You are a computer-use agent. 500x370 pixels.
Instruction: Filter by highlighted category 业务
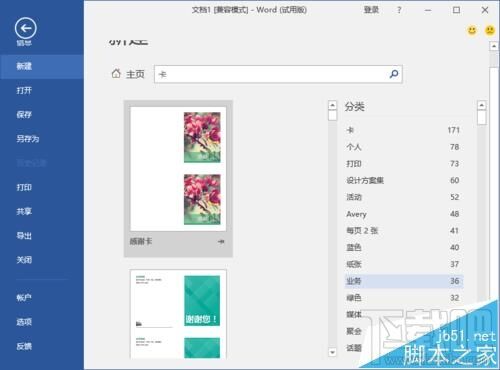404,281
